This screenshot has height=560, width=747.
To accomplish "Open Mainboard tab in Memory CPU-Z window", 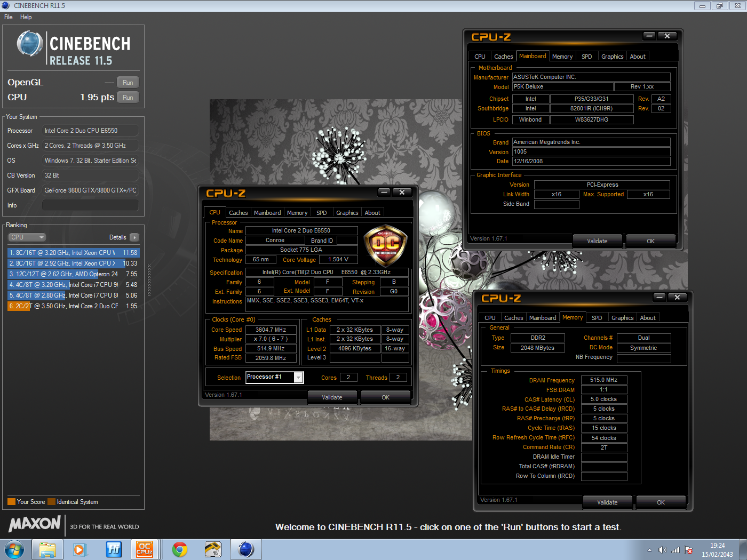I will coord(543,318).
